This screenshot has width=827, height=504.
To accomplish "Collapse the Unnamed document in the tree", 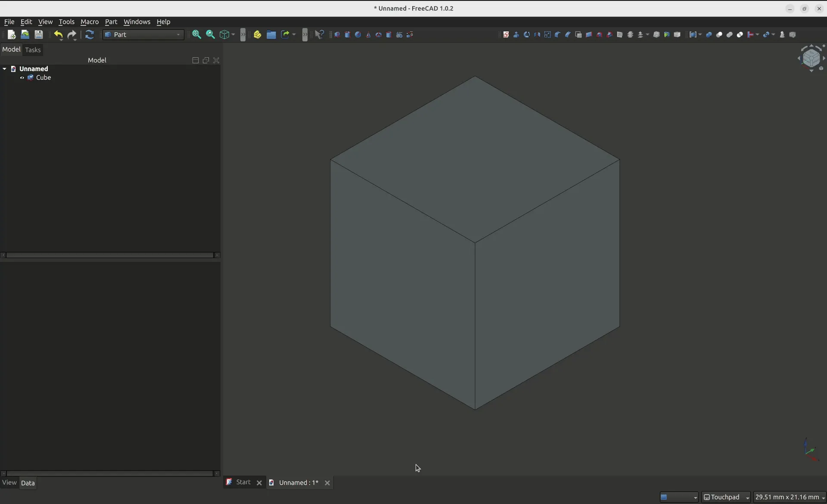I will coord(4,69).
